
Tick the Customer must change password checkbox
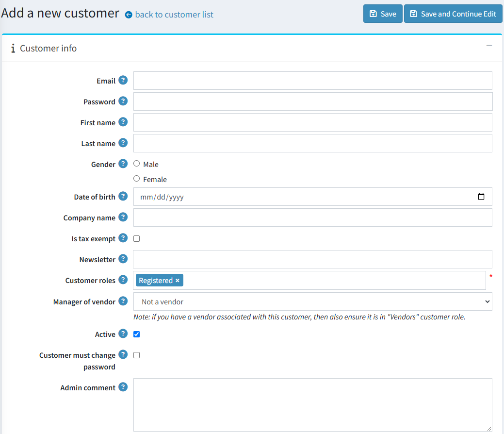pyautogui.click(x=136, y=355)
